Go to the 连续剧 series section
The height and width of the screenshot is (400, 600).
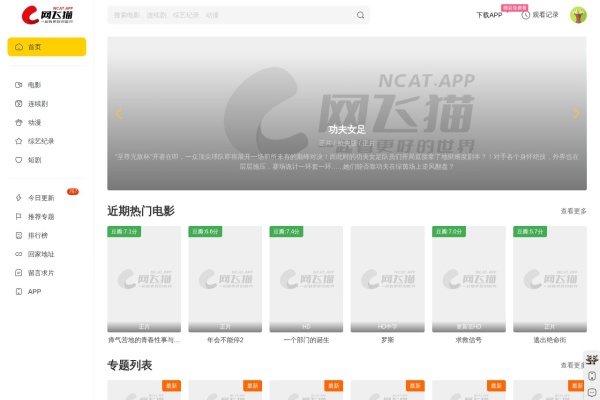[38, 103]
